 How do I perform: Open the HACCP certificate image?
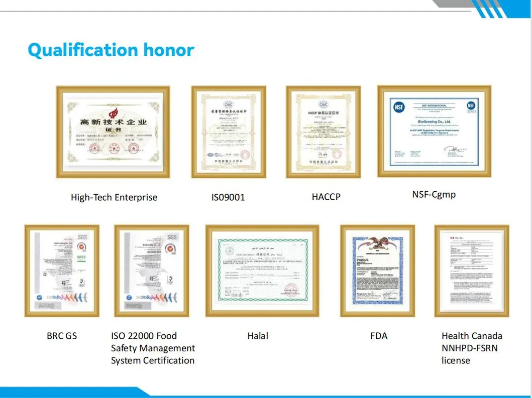pyautogui.click(x=324, y=131)
